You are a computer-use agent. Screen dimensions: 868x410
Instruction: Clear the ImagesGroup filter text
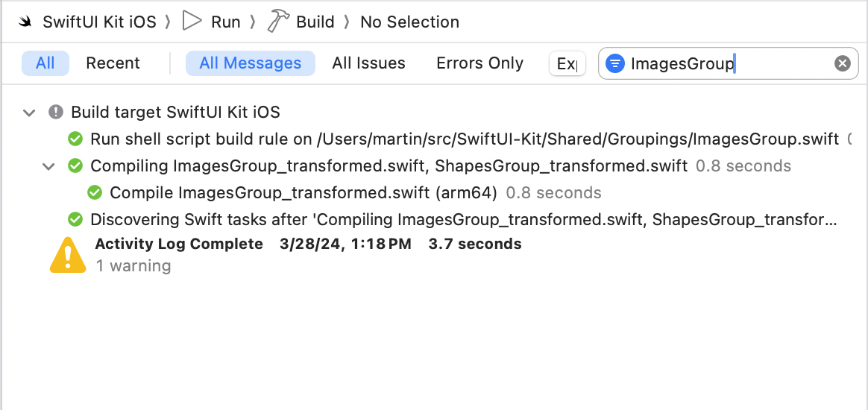(842, 63)
